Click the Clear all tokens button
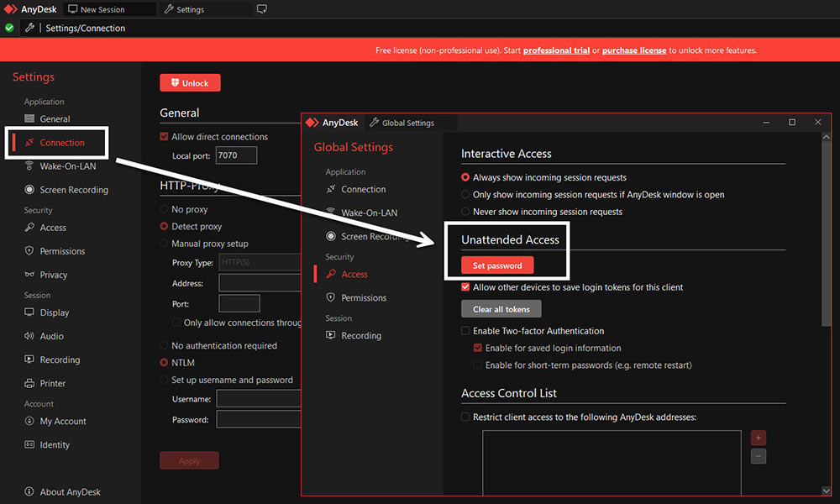 501,309
